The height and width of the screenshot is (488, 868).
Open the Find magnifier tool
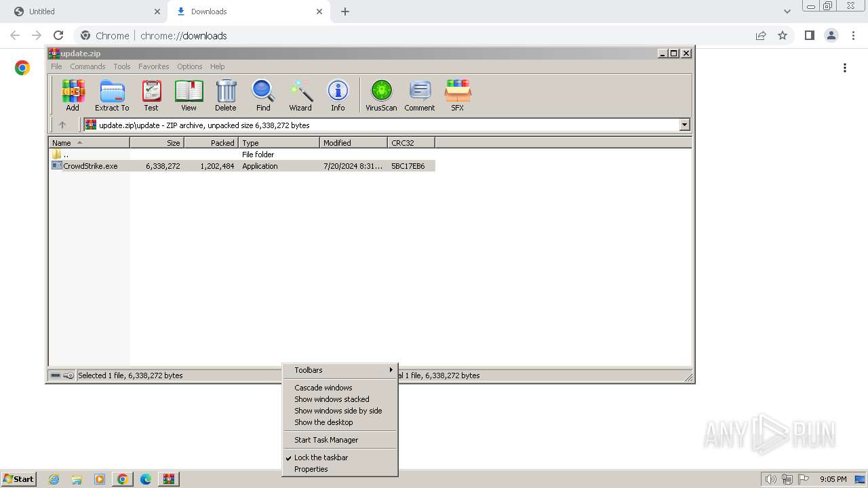[x=263, y=95]
